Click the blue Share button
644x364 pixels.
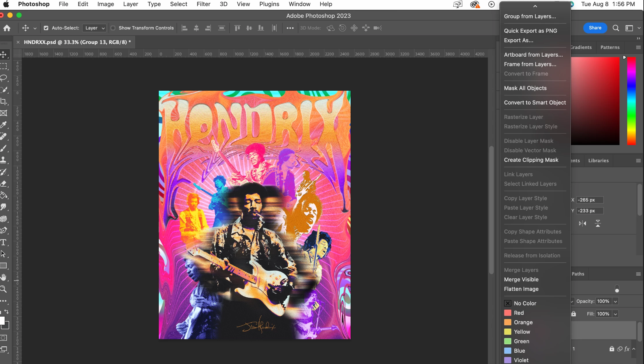[595, 28]
